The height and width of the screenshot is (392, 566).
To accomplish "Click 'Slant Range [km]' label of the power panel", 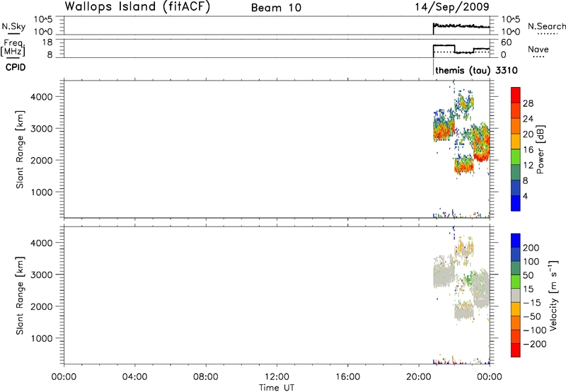I will [x=20, y=149].
